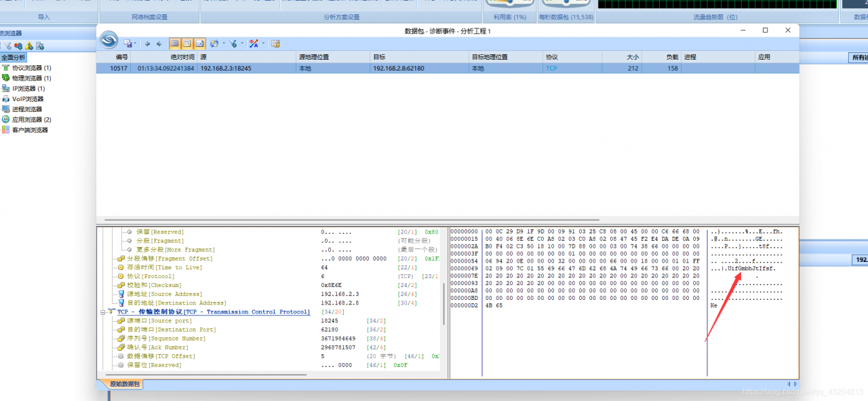Viewport: 868px width, 401px height.
Task: Select TCP - 传输控制协议 header line
Action: pos(213,311)
